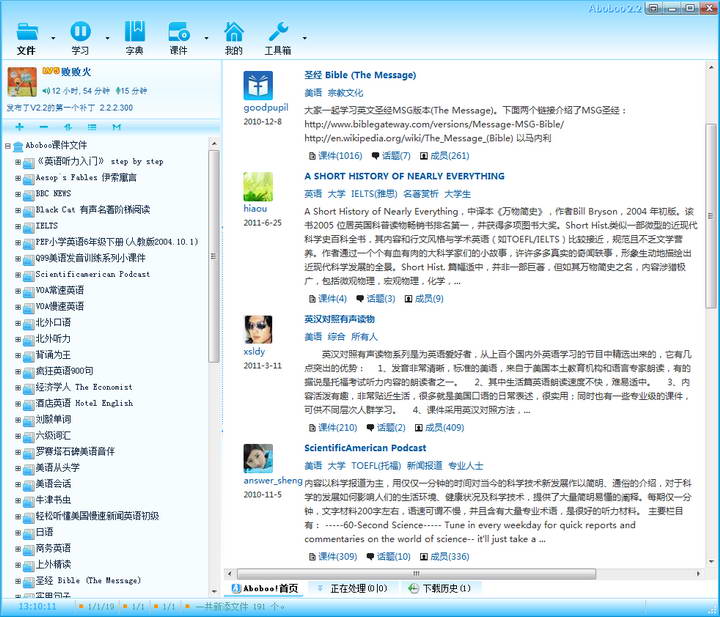Open ScientificAmerican Podcast title link
720x617 pixels.
(365, 448)
